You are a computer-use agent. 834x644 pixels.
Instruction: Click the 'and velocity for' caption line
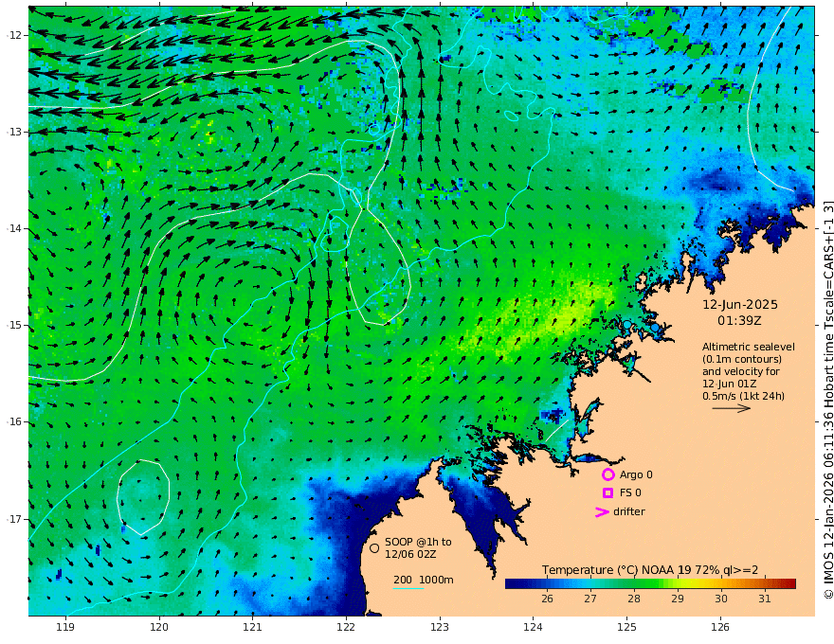click(x=740, y=371)
